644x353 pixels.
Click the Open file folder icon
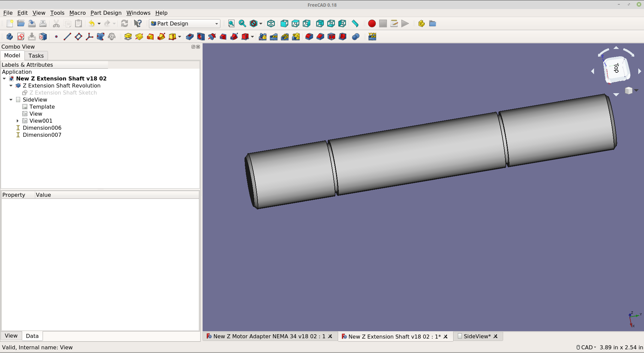click(x=21, y=23)
